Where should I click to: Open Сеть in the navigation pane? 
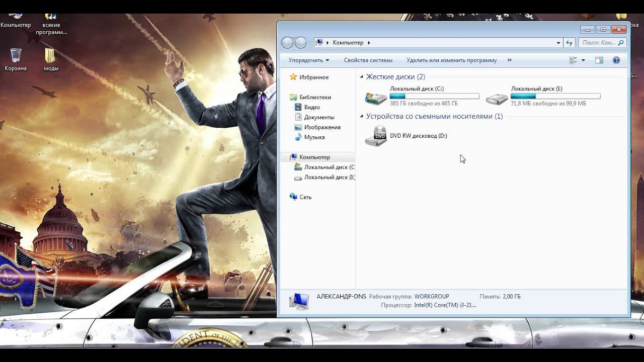click(x=305, y=197)
